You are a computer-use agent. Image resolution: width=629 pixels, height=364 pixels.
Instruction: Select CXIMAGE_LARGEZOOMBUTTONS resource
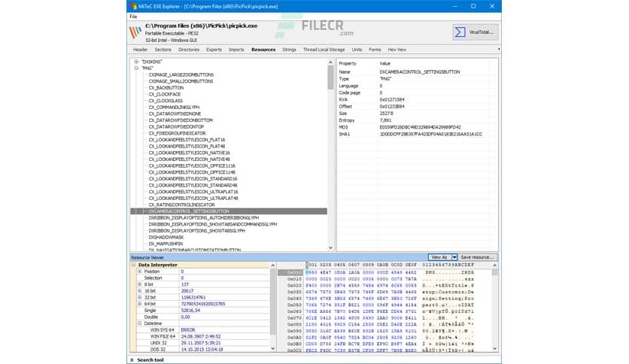[x=181, y=75]
